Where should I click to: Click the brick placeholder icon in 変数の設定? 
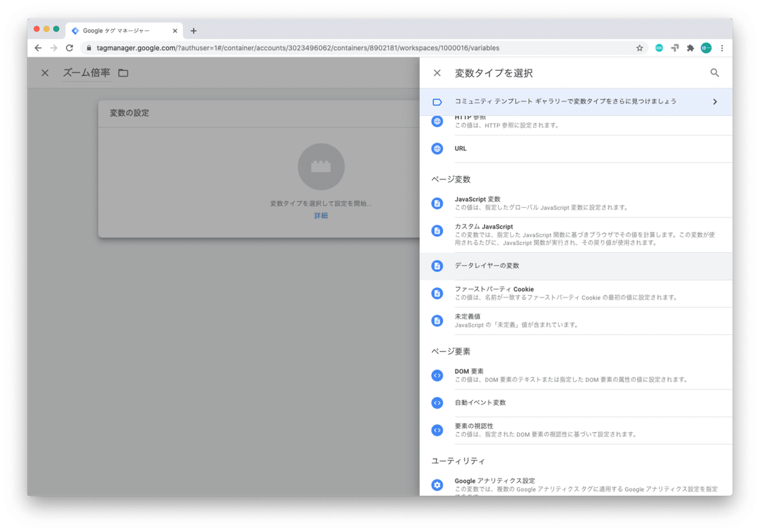point(321,167)
